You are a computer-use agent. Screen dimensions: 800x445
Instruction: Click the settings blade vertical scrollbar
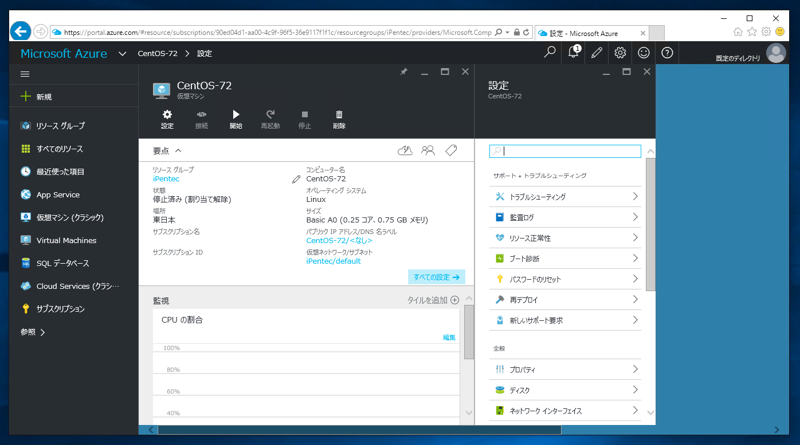pos(650,225)
